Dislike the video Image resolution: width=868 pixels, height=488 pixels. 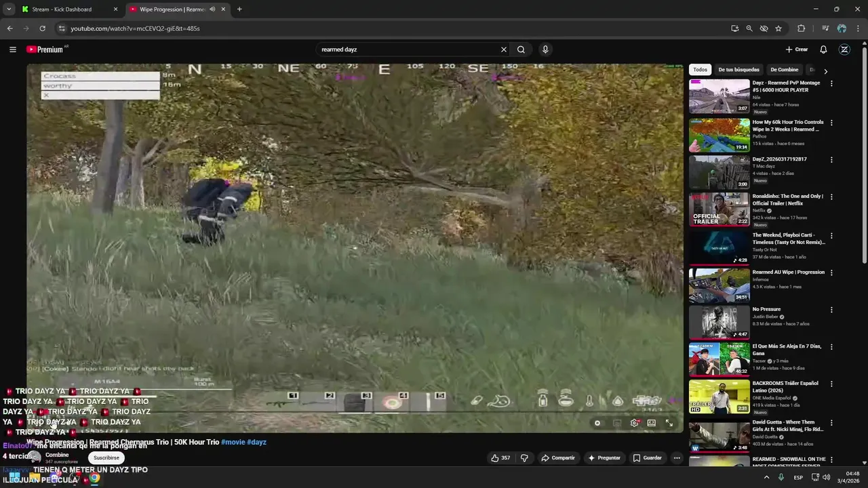tap(524, 458)
